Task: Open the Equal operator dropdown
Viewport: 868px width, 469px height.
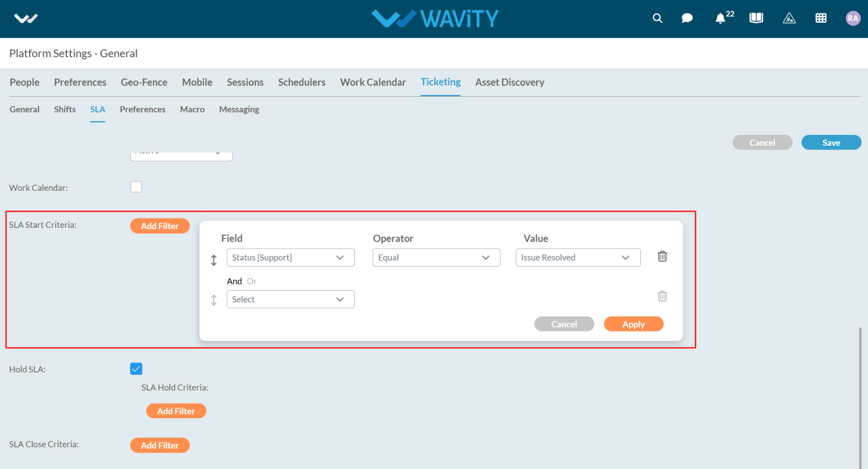Action: 436,257
